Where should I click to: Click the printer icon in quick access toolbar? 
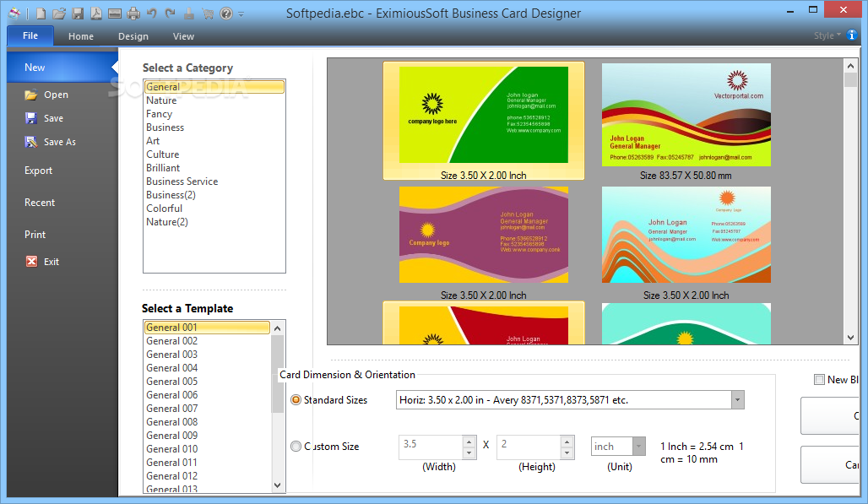[x=133, y=14]
